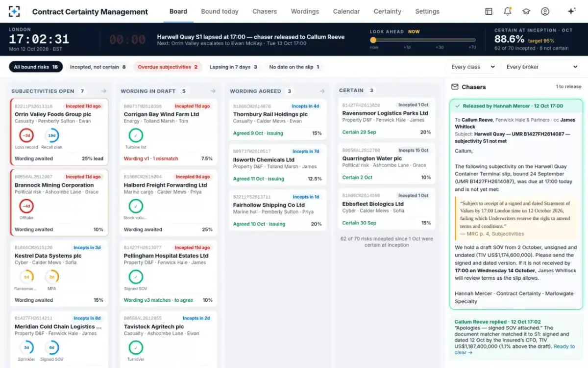Click the 1 to release link
This screenshot has width=588, height=368.
(568, 87)
